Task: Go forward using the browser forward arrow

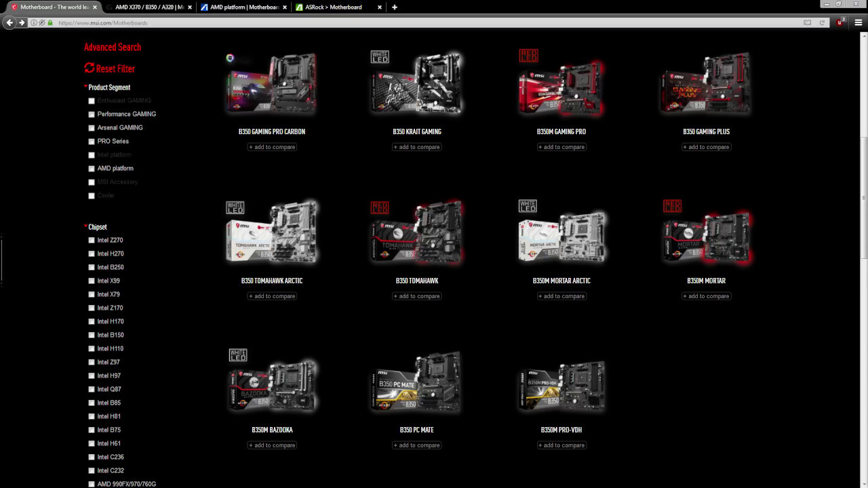Action: tap(22, 22)
